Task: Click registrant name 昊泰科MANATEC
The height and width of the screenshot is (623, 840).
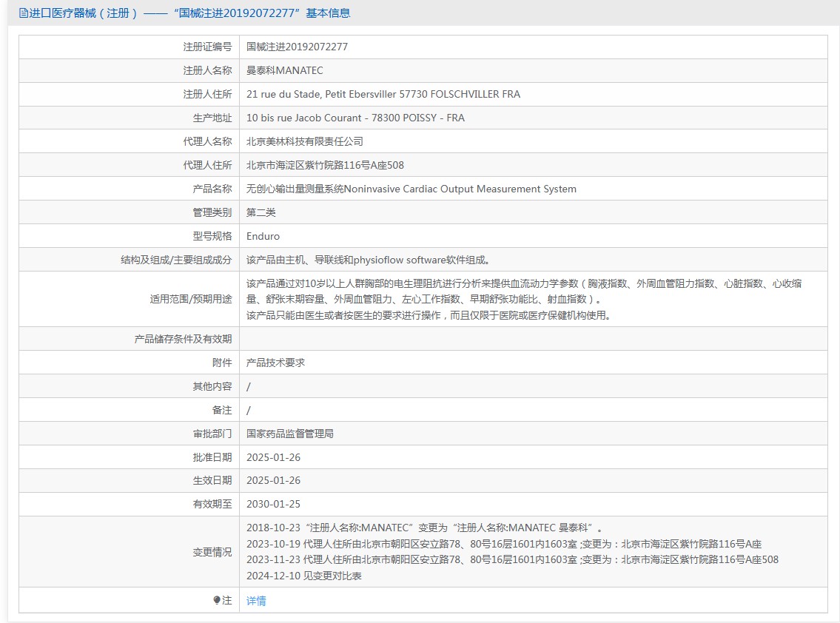Action: [284, 70]
